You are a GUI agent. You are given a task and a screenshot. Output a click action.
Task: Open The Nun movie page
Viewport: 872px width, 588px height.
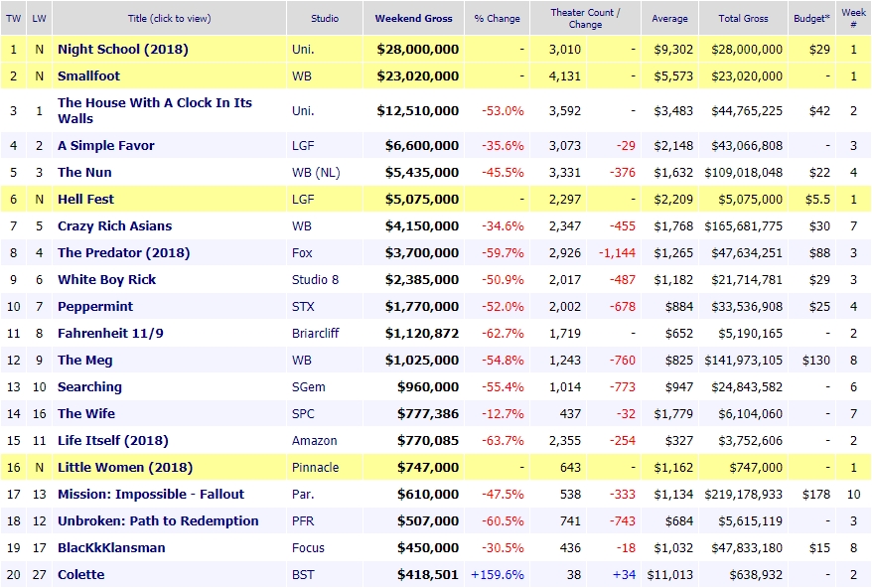[84, 172]
